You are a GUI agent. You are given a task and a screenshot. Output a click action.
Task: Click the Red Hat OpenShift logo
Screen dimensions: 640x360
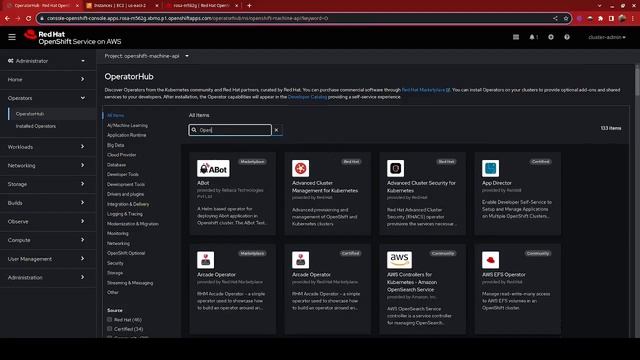click(x=73, y=38)
